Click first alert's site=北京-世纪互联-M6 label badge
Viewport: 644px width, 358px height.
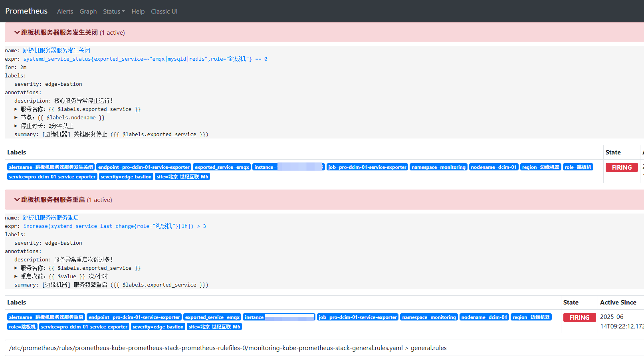tap(182, 177)
